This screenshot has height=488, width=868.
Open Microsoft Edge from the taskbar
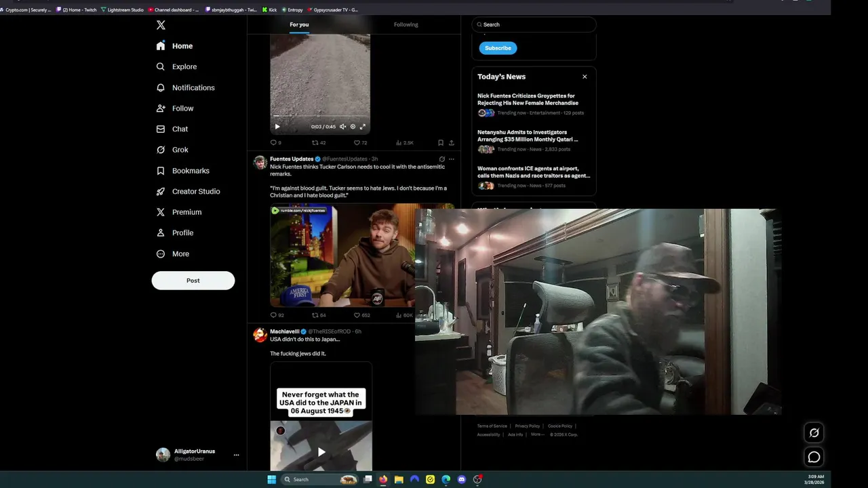coord(446,479)
